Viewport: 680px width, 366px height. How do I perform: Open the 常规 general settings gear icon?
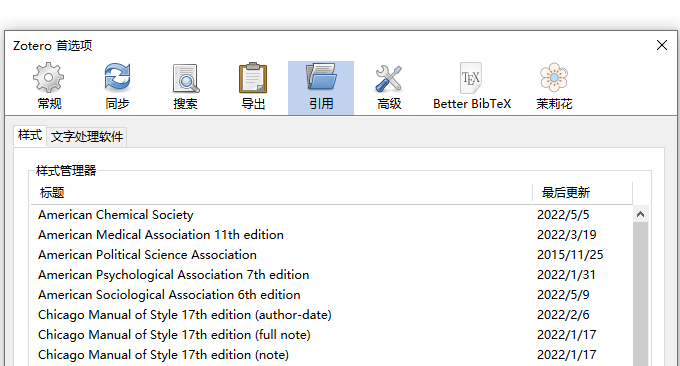coord(49,77)
